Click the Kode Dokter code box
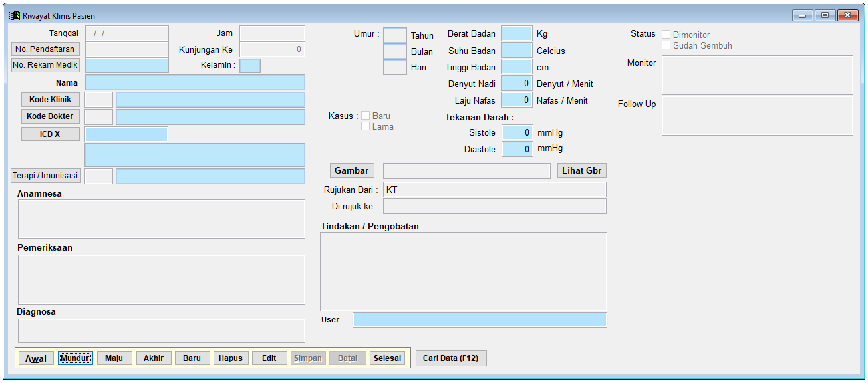The image size is (868, 383). click(x=99, y=116)
